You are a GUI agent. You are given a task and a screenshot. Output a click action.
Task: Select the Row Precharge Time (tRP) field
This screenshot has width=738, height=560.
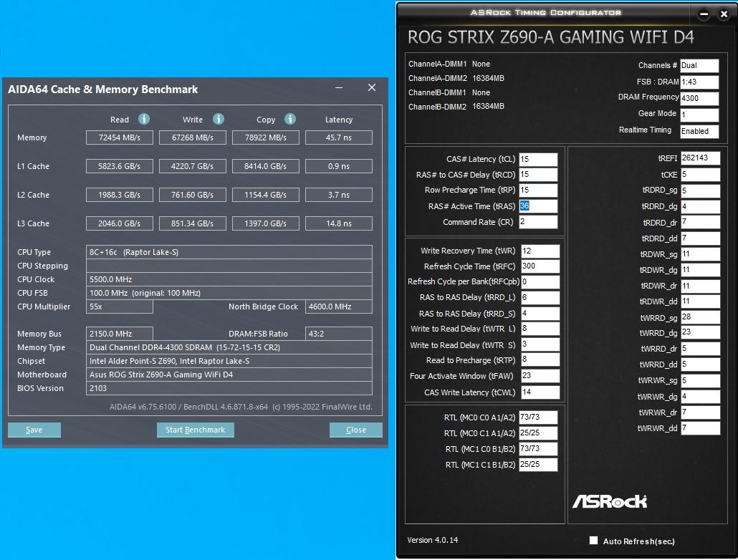click(538, 190)
